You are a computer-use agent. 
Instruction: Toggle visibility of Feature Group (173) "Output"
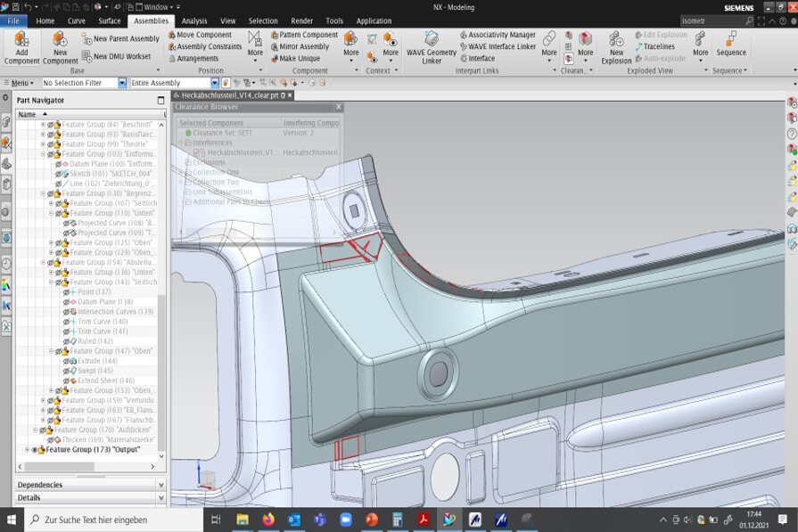[36, 450]
